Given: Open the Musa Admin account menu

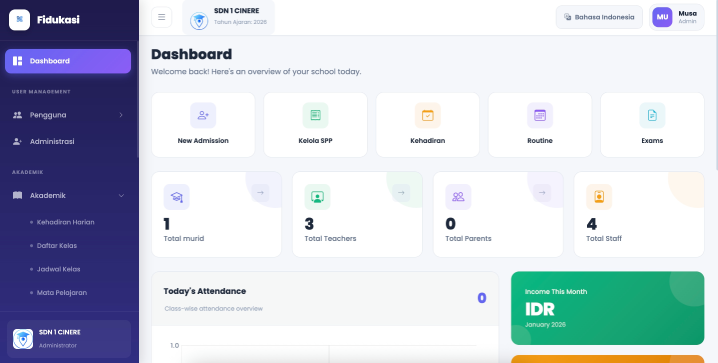Looking at the screenshot, I should pyautogui.click(x=676, y=17).
